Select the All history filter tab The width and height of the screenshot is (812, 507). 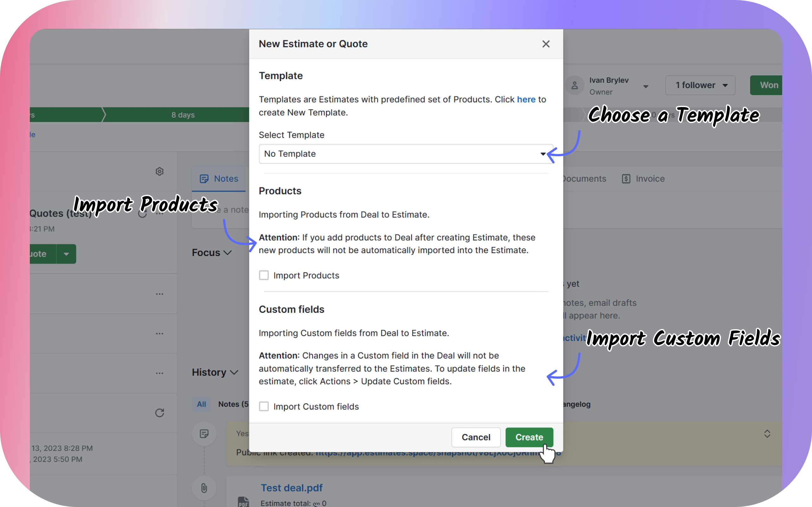201,404
